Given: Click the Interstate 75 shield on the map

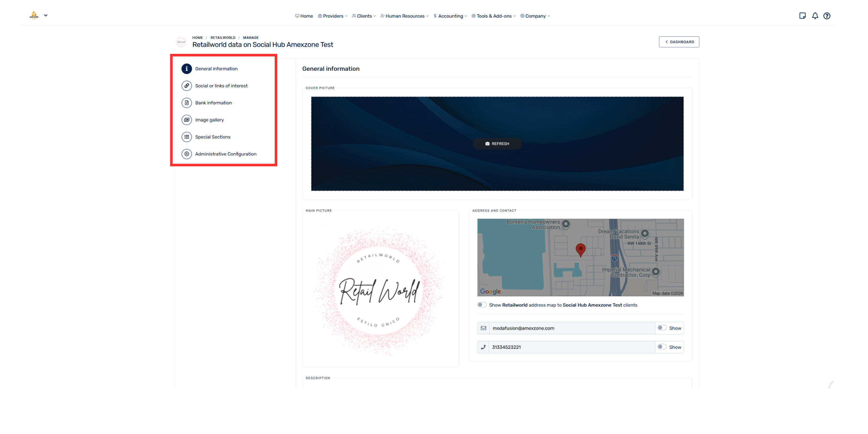Looking at the screenshot, I should coord(614,258).
